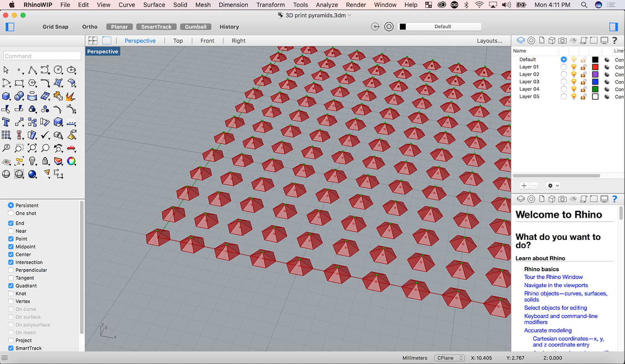
Task: Hide Layer 01 using its bulb
Action: [x=573, y=67]
